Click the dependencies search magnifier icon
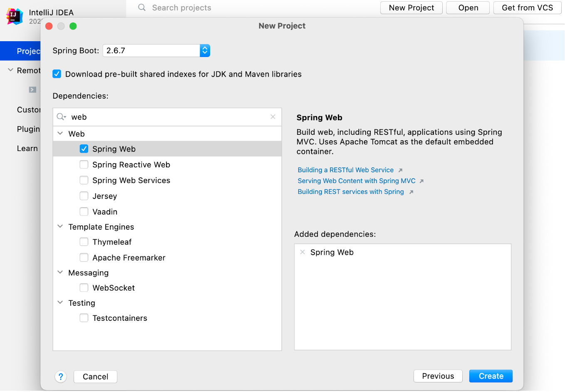Image resolution: width=565 pixels, height=392 pixels. (61, 117)
